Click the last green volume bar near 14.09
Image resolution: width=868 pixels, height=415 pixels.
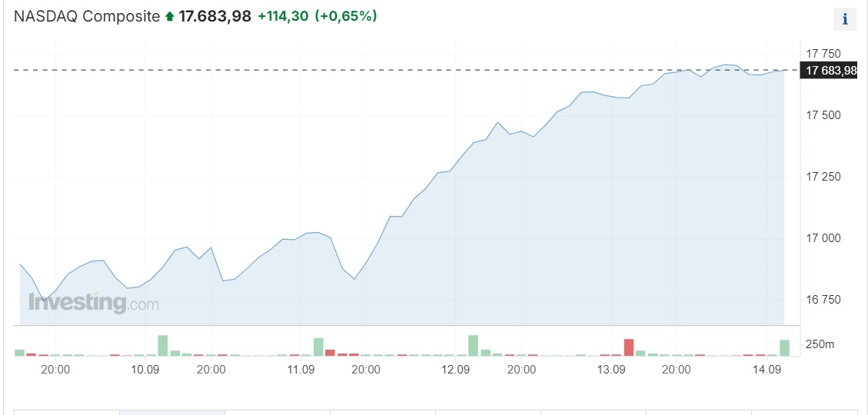click(x=784, y=347)
